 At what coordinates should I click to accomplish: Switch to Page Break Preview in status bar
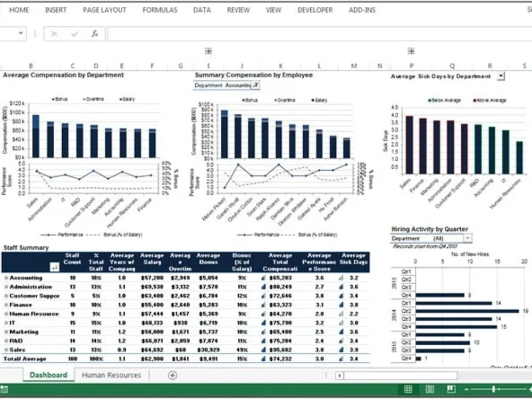(x=451, y=389)
